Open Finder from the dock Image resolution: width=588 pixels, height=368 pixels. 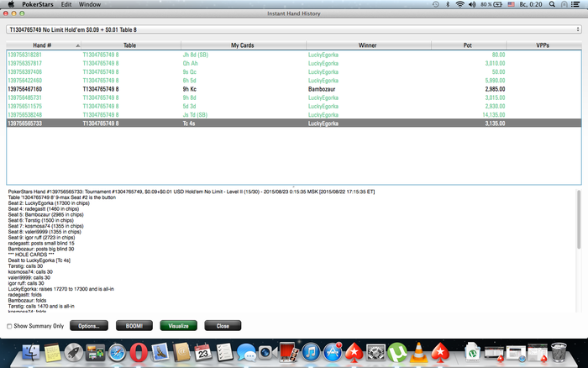[x=31, y=352]
